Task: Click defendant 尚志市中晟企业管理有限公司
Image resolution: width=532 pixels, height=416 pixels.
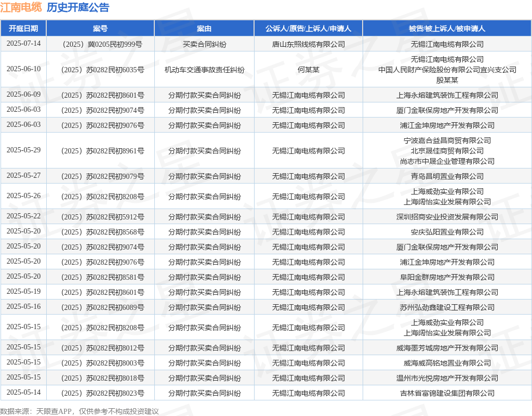Action: click(x=447, y=161)
